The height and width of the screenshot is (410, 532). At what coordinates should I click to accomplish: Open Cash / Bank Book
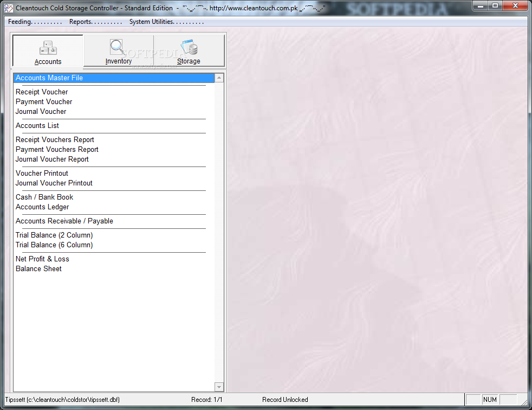(x=44, y=197)
